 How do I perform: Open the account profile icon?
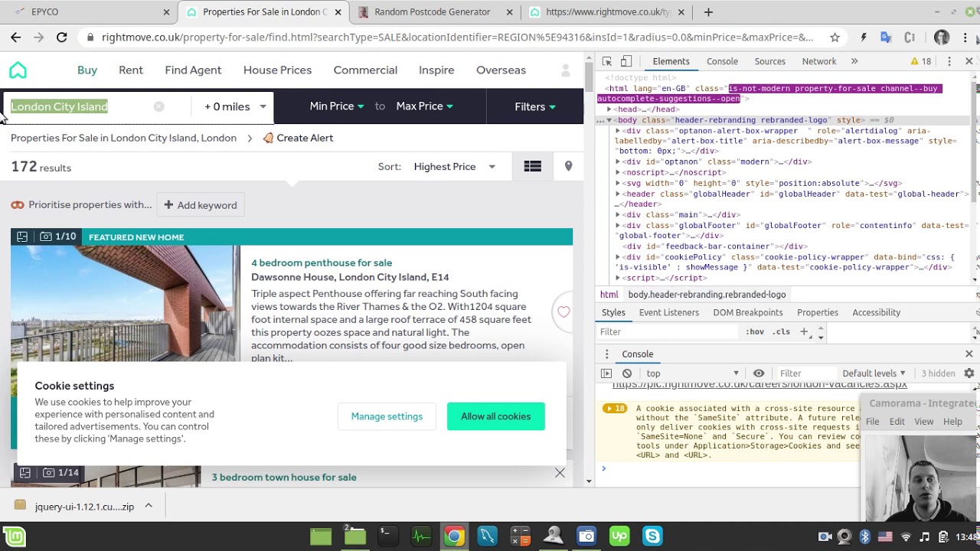(566, 70)
